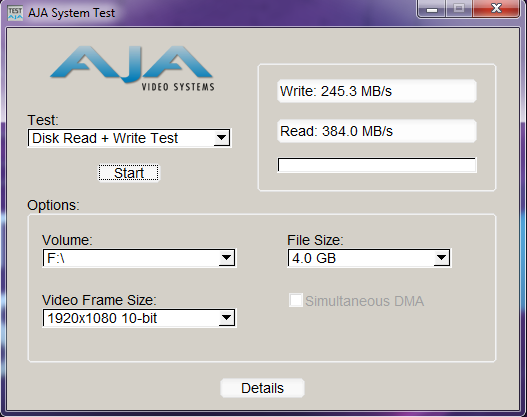Click the Start button
The width and height of the screenshot is (527, 417).
click(x=129, y=173)
